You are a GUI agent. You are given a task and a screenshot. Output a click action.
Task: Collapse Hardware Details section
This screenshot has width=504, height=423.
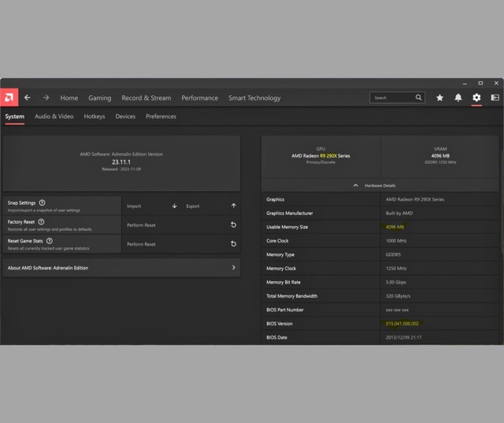click(380, 185)
